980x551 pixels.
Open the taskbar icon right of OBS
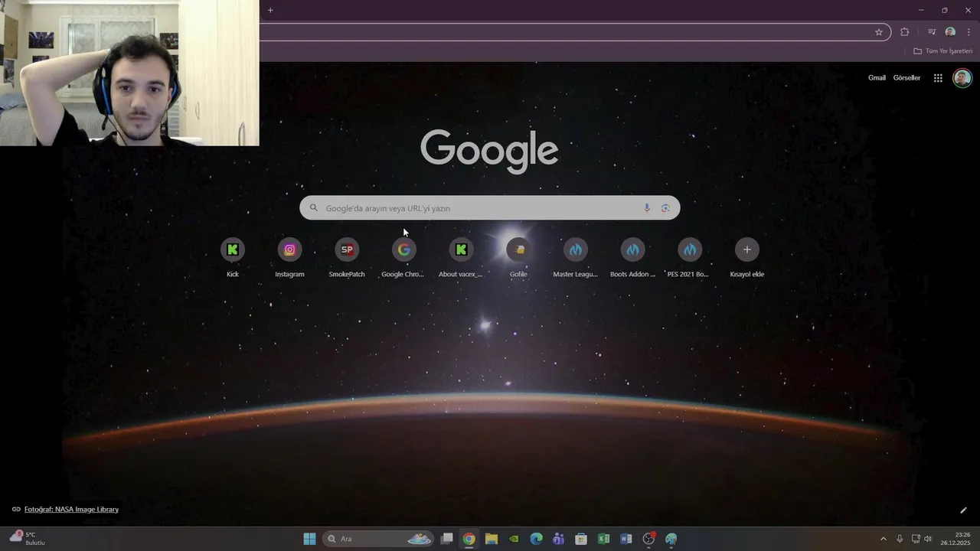tap(671, 539)
